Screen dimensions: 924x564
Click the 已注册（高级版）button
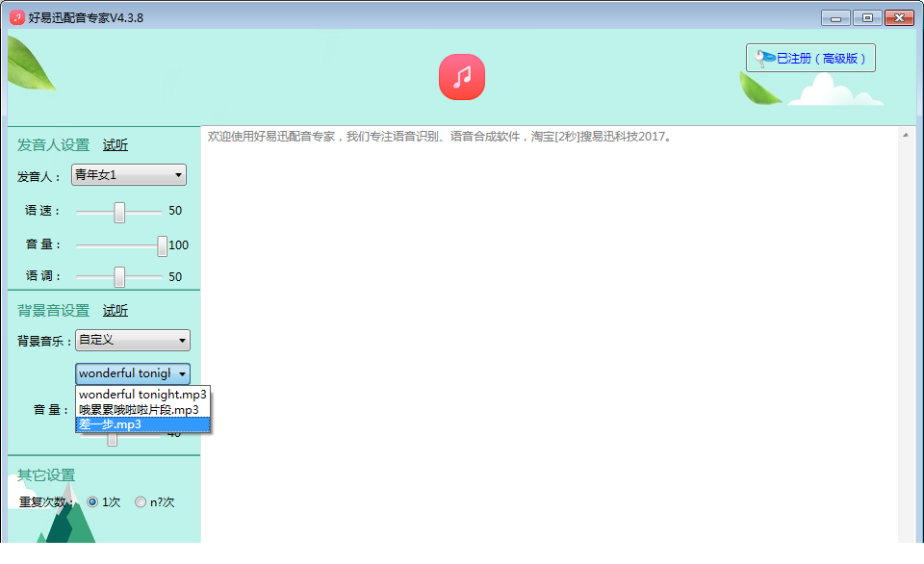810,59
